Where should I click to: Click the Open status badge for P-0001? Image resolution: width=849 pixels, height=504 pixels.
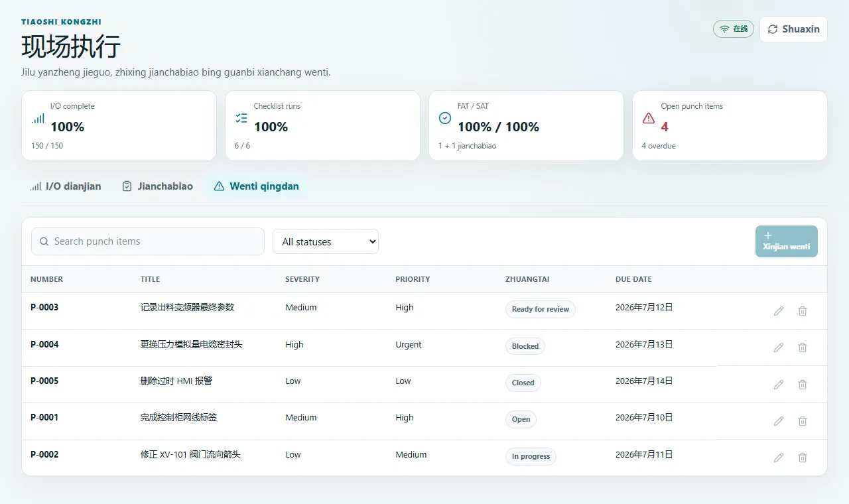521,419
